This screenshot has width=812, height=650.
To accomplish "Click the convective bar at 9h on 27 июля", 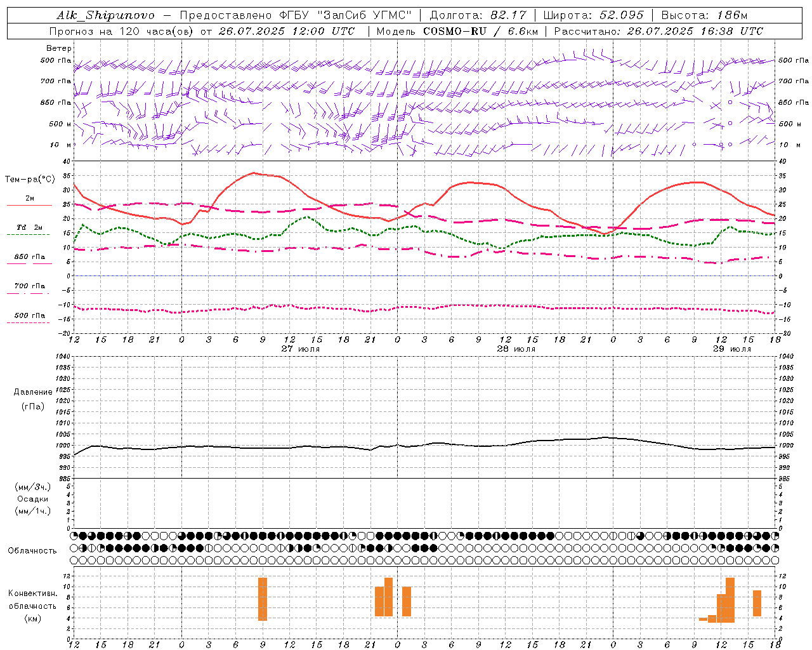I will [x=263, y=599].
